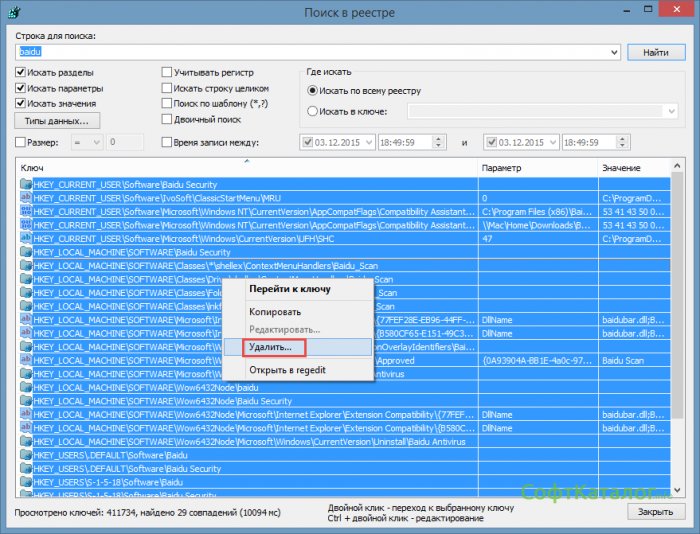Open the 'Типы данных...' dialog button

(x=56, y=121)
